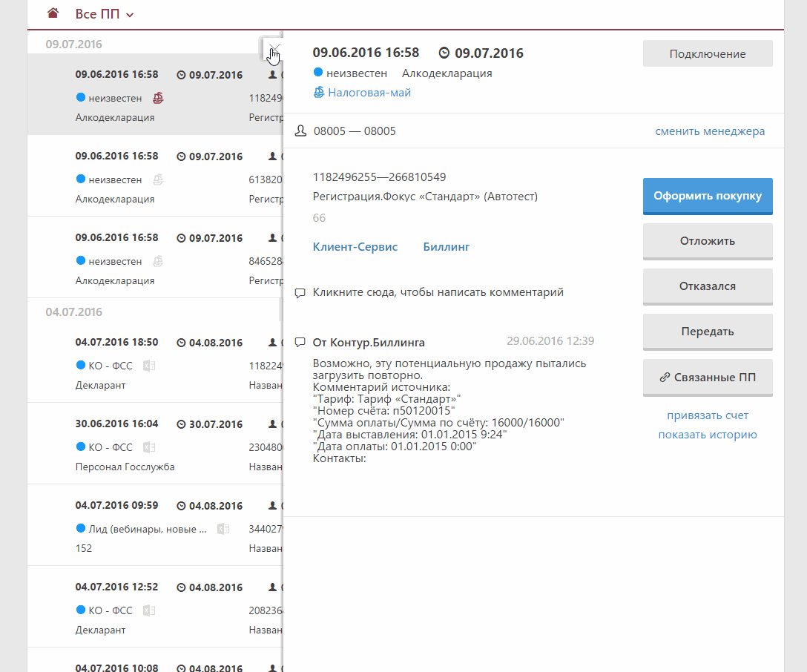The width and height of the screenshot is (807, 672).
Task: Click 'Отказался' button
Action: (708, 286)
